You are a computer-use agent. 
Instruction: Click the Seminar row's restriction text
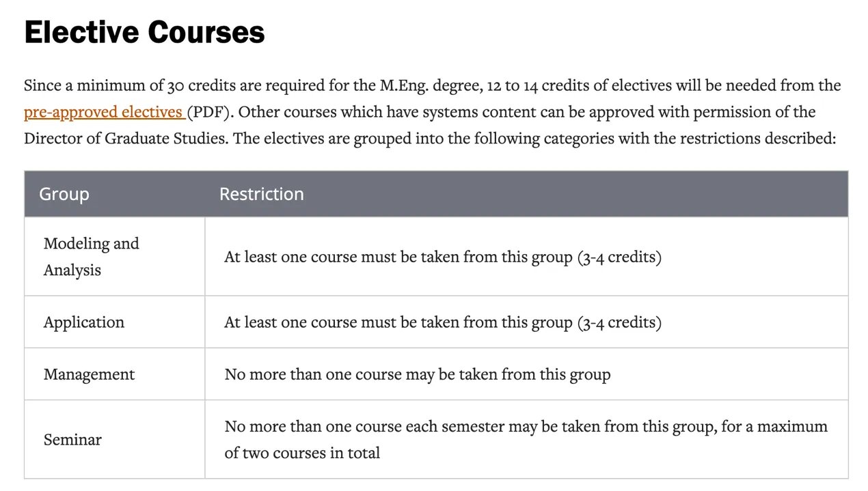pos(525,427)
